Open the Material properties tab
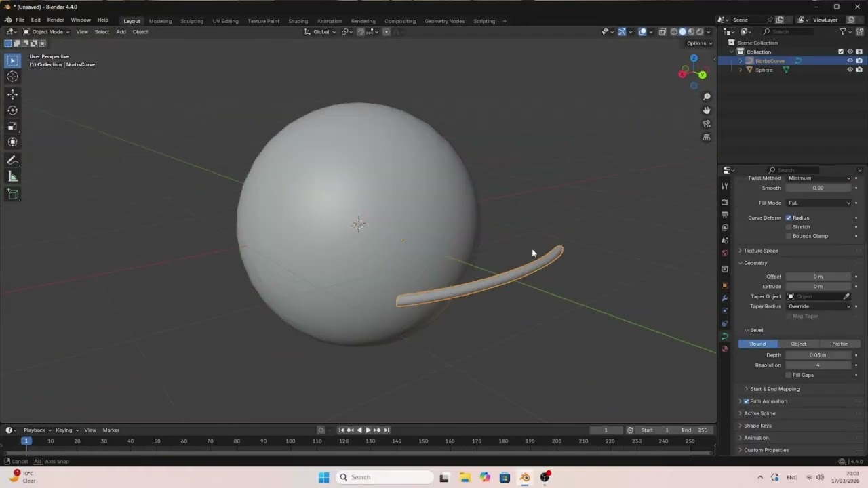 [725, 349]
